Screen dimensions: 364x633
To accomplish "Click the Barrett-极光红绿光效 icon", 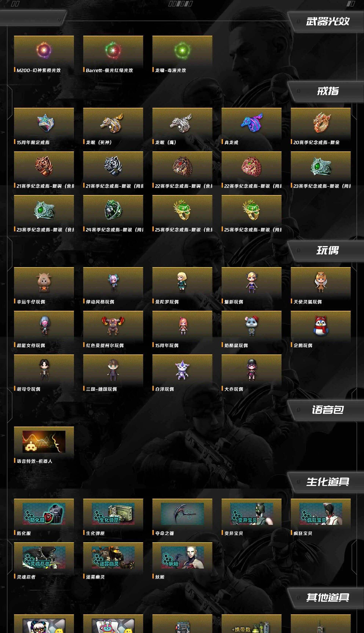I will tap(113, 50).
